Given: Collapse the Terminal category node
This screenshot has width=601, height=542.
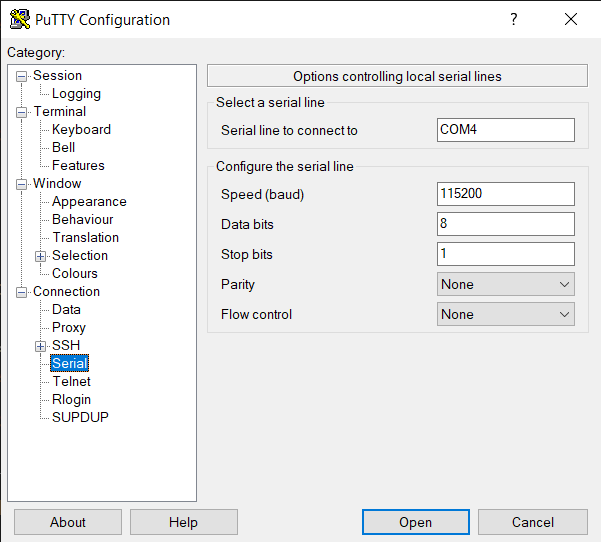Looking at the screenshot, I should 22,112.
